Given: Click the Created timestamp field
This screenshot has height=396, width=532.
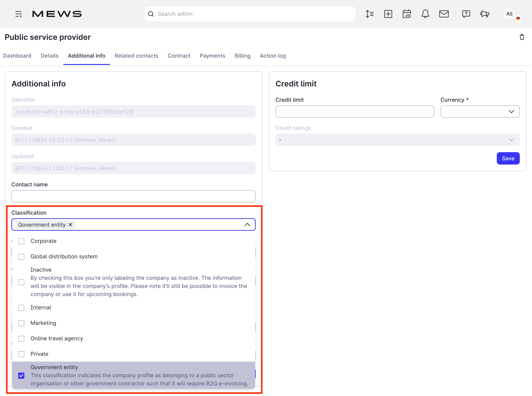Looking at the screenshot, I should [133, 140].
